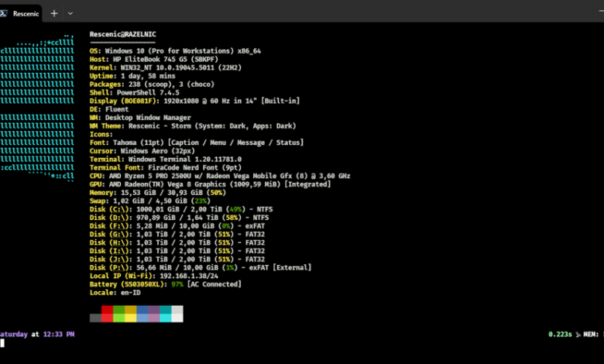Click the Shell line PowerShell 7.4.5
The image size is (604, 364).
pyautogui.click(x=135, y=93)
